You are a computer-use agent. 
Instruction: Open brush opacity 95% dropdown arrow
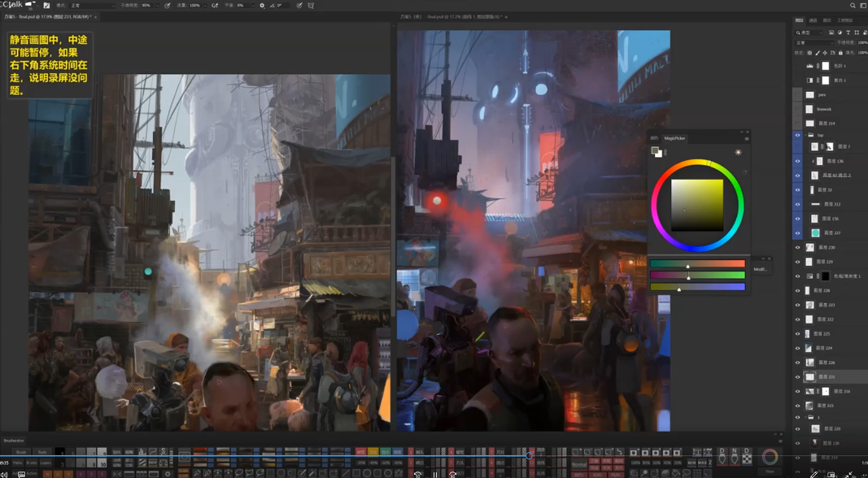point(158,6)
